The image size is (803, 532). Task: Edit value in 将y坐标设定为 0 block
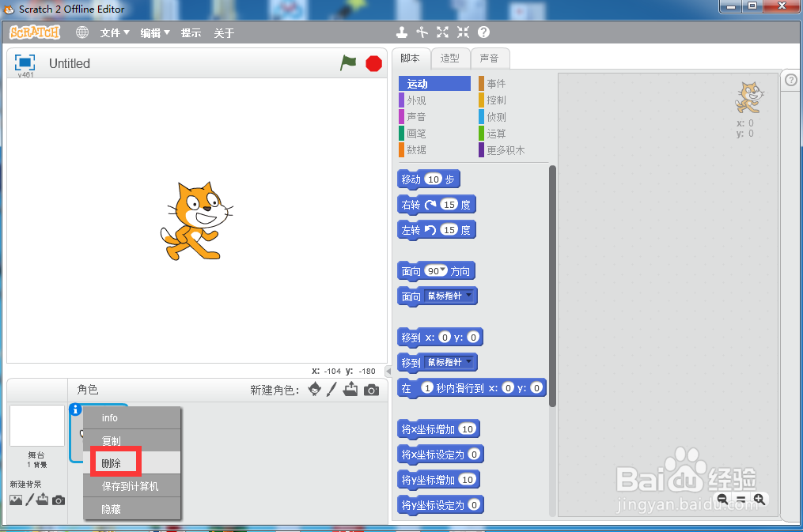474,505
